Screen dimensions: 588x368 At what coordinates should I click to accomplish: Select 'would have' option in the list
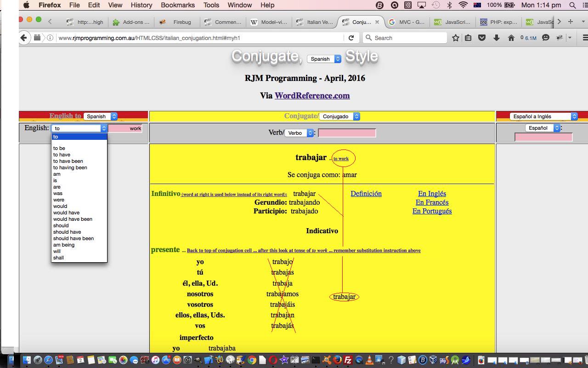click(x=79, y=213)
